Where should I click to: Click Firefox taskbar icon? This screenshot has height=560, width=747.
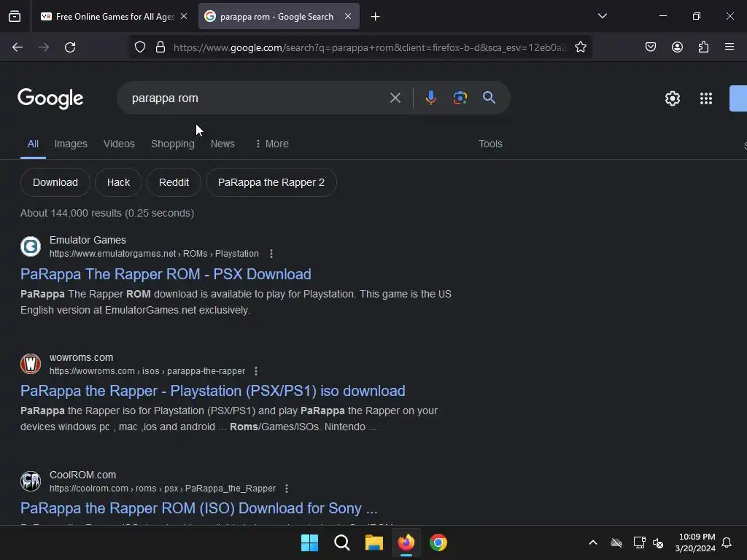coord(406,542)
